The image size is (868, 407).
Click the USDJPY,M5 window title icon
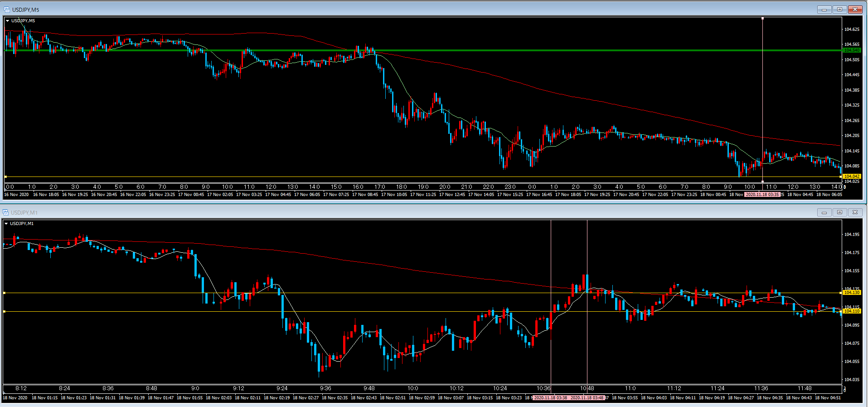click(6, 10)
